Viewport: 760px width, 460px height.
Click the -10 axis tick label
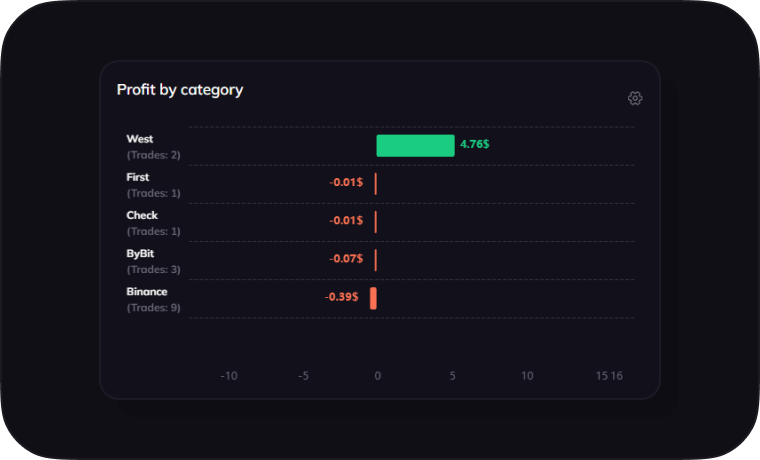point(229,376)
